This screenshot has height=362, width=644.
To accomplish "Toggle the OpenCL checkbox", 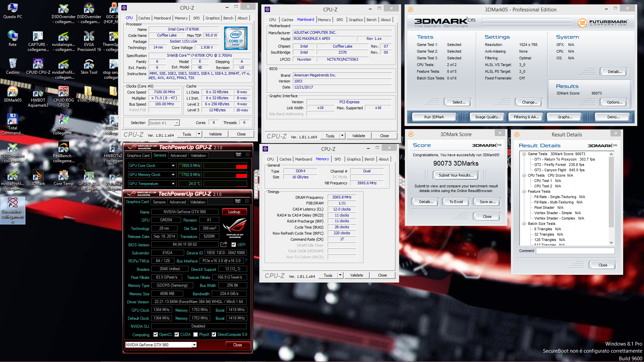I will pos(156,335).
